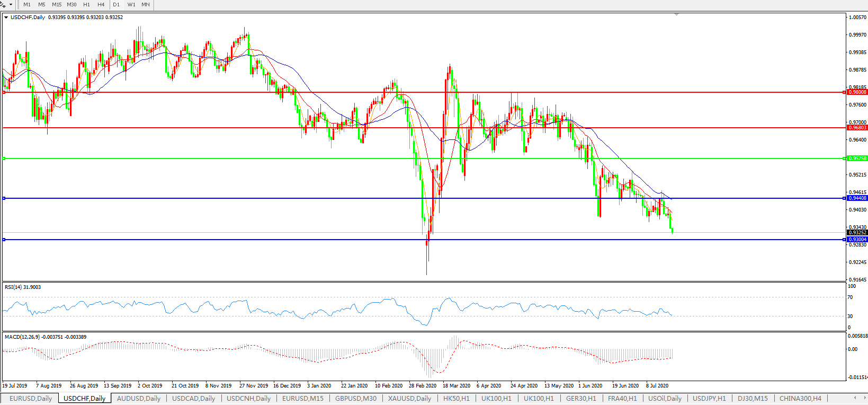
Task: Open the USOil,Daily chart tab
Action: 665,398
